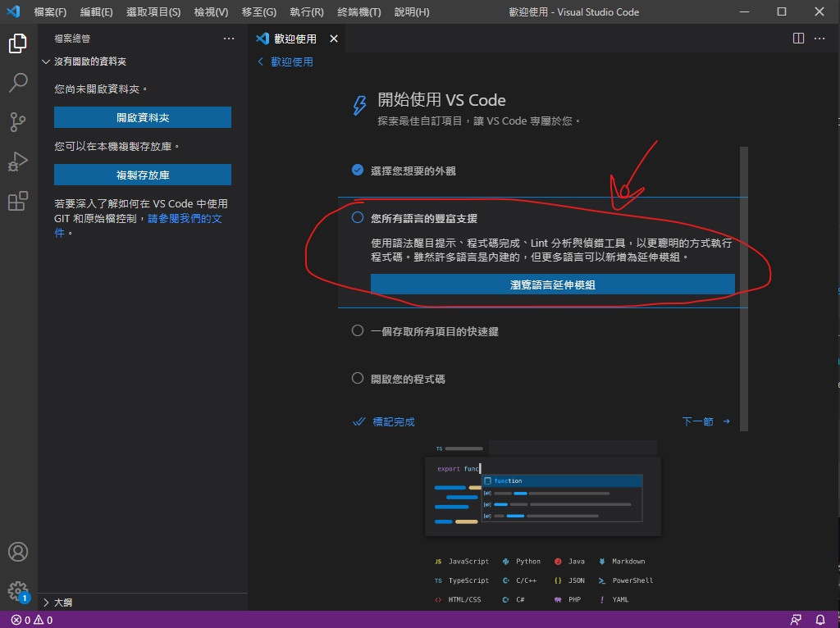Go back via the 歡迎使用 chevron link
Screen dimensions: 840x628
(285, 62)
